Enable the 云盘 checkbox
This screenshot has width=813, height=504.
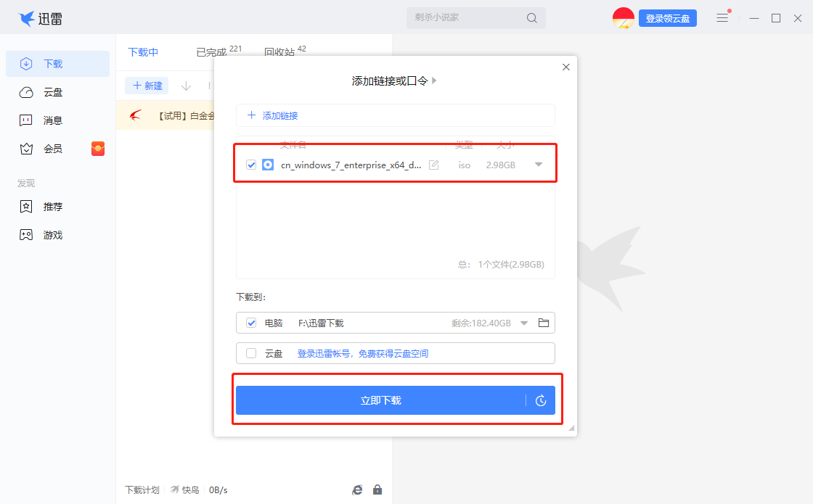[251, 353]
